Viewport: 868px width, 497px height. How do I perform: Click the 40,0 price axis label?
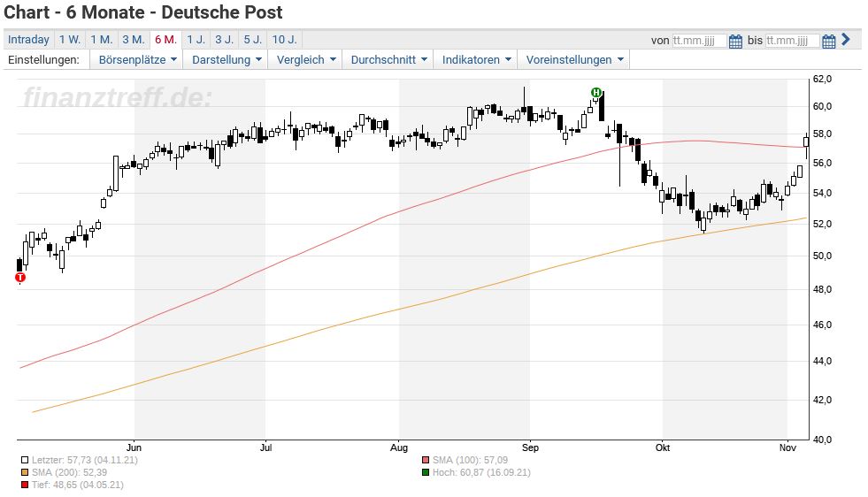[x=822, y=440]
